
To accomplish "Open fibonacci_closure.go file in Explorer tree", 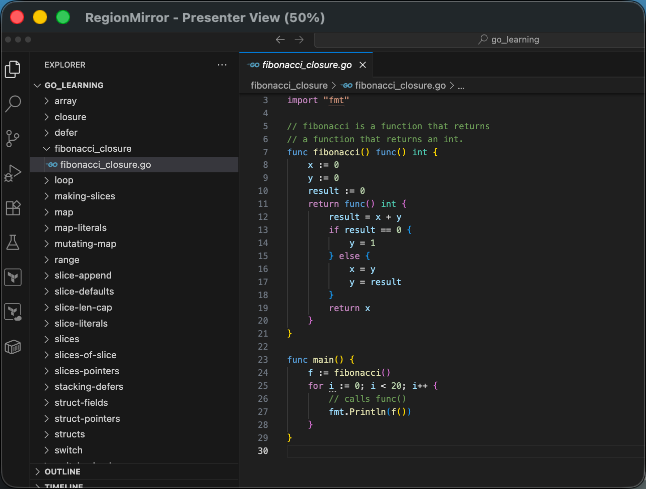I will (105, 164).
